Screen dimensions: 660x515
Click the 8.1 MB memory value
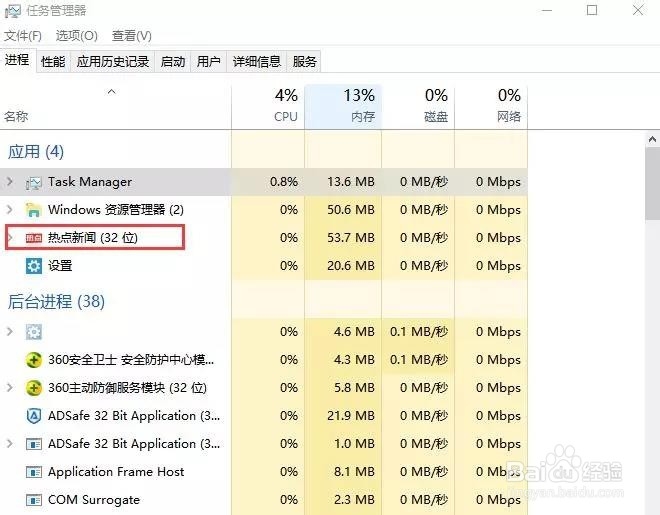pos(354,472)
